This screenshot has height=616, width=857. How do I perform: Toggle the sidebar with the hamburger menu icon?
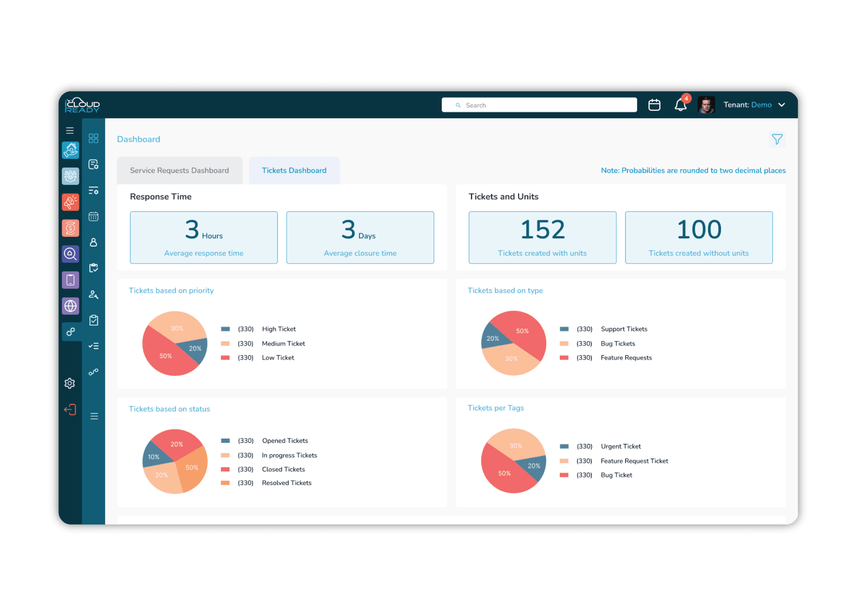(x=70, y=130)
